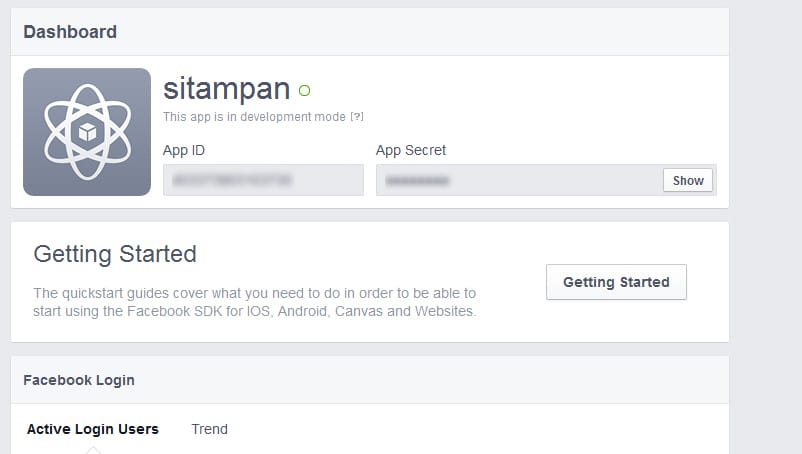Screen dimensions: 802x454
Task: Focus the masked App Secret field
Action: [x=519, y=180]
